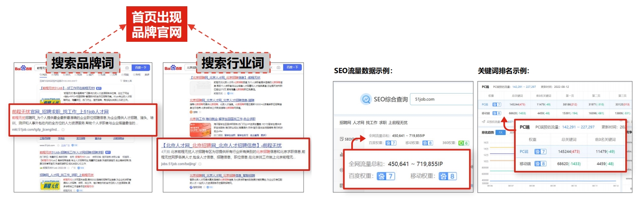This screenshot has height=201, width=644.
Task: Click the SEO query field containing 51job.com
Action: (x=441, y=99)
